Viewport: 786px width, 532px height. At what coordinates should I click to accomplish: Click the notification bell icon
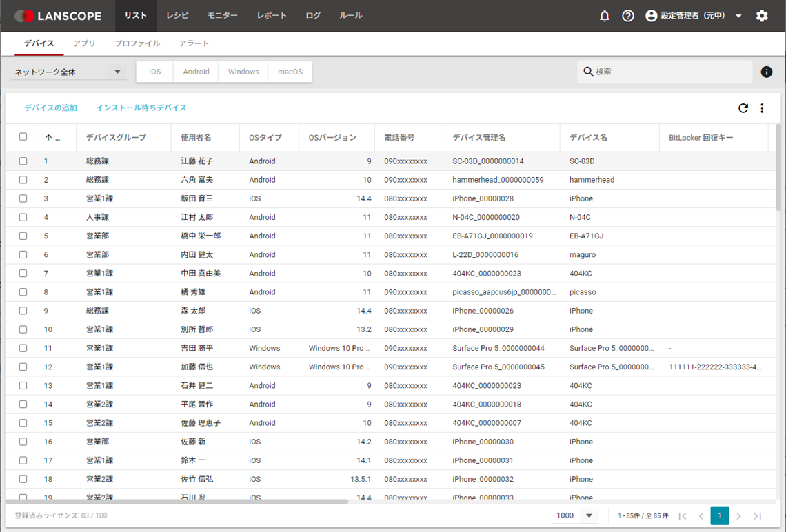click(x=605, y=16)
